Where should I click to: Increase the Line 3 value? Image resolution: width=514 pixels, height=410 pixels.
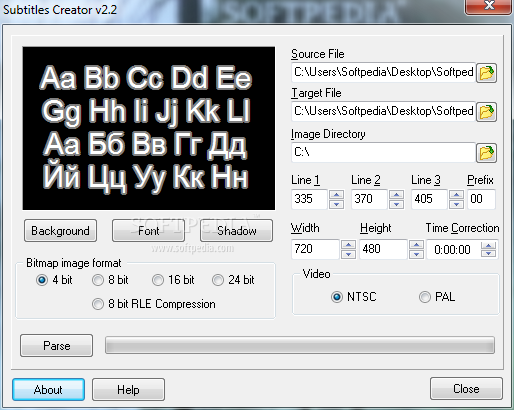pos(456,194)
